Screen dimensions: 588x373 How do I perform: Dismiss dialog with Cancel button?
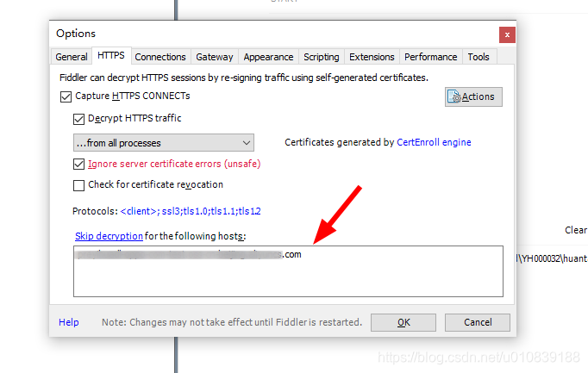[x=478, y=322]
